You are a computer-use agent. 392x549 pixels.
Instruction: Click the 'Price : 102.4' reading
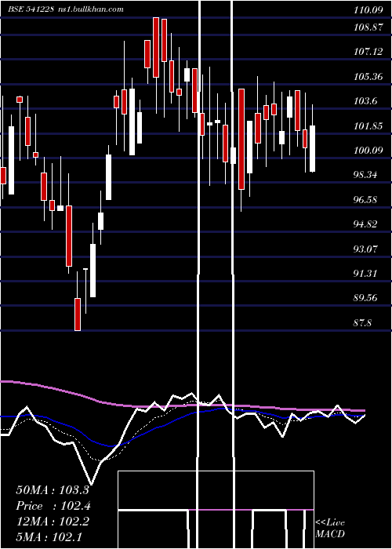[53, 506]
